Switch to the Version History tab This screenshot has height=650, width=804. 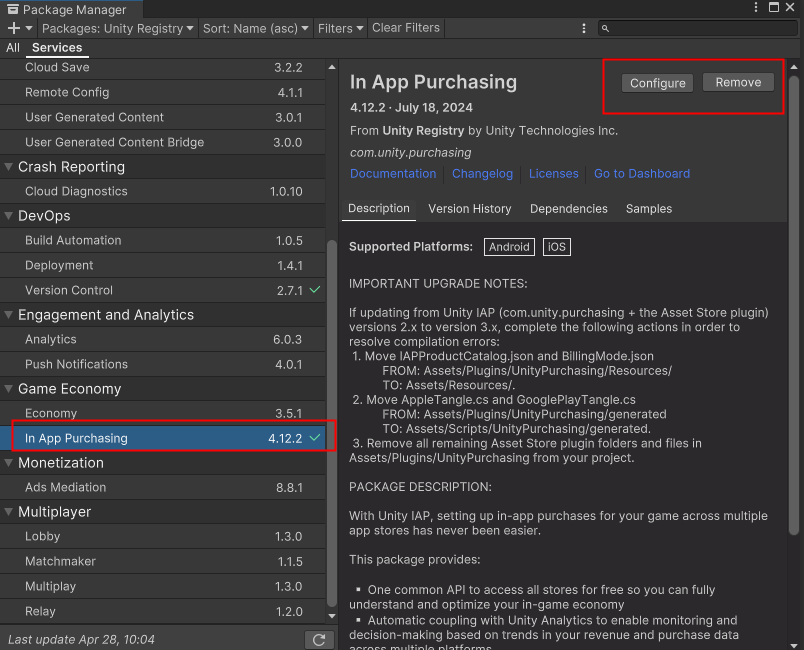[x=470, y=209]
